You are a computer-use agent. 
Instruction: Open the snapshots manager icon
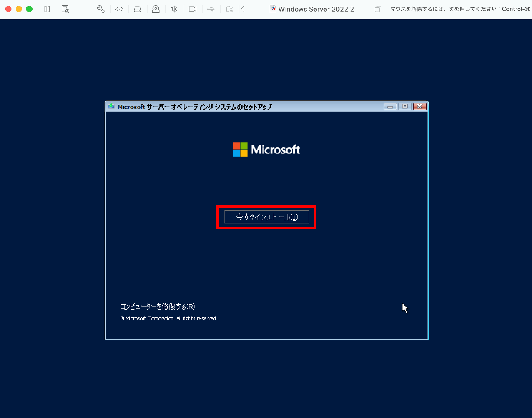tap(65, 9)
